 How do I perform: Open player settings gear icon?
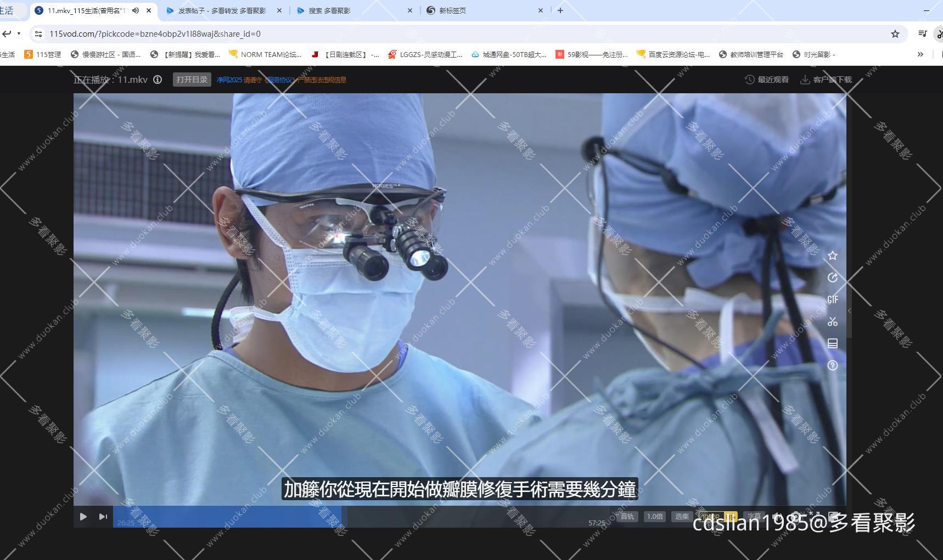click(x=796, y=517)
